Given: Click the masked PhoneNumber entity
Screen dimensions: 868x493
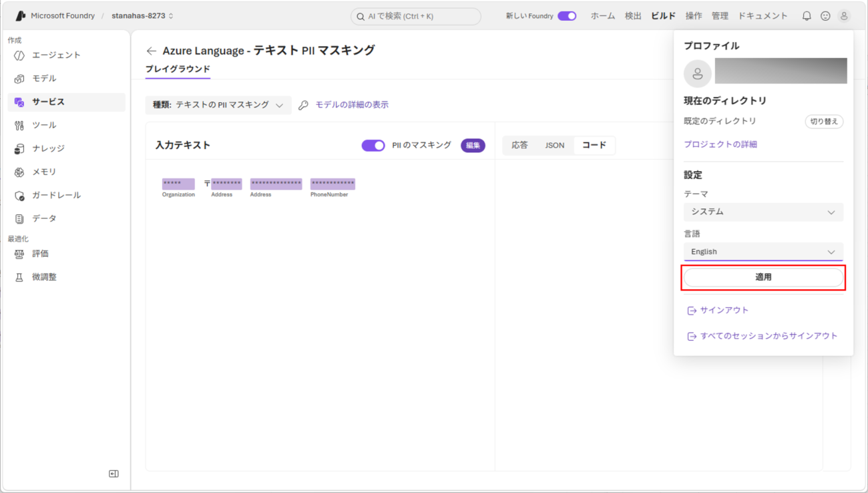Looking at the screenshot, I should [x=333, y=184].
